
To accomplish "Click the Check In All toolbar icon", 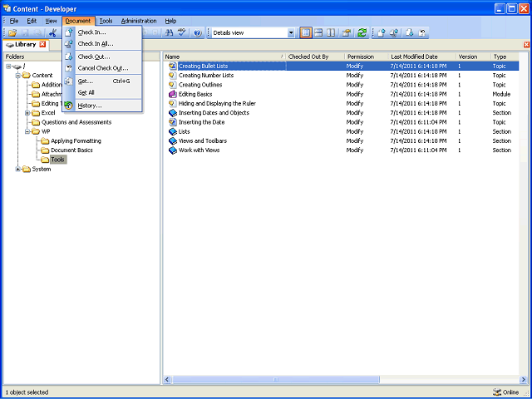I will pyautogui.click(x=394, y=33).
